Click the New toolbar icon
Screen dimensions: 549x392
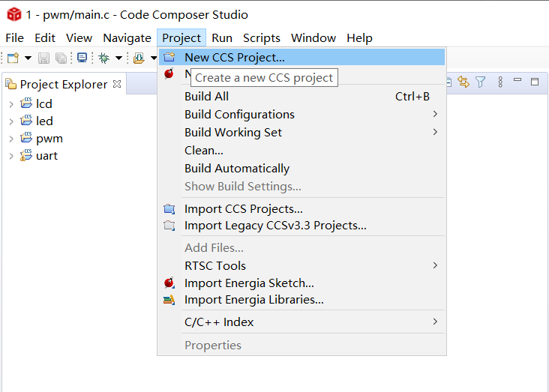13,58
